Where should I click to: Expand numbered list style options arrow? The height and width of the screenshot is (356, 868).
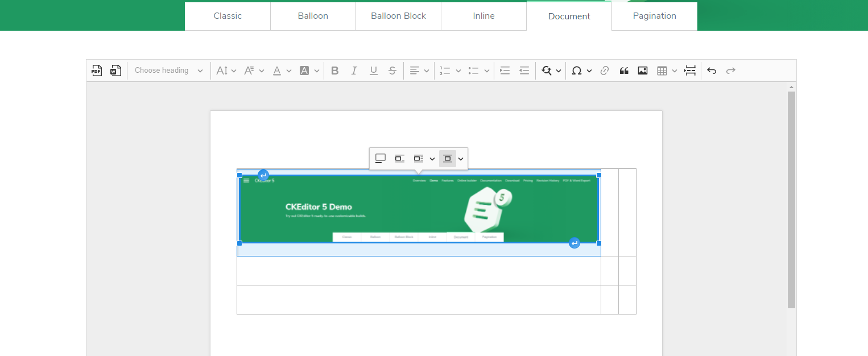point(458,71)
